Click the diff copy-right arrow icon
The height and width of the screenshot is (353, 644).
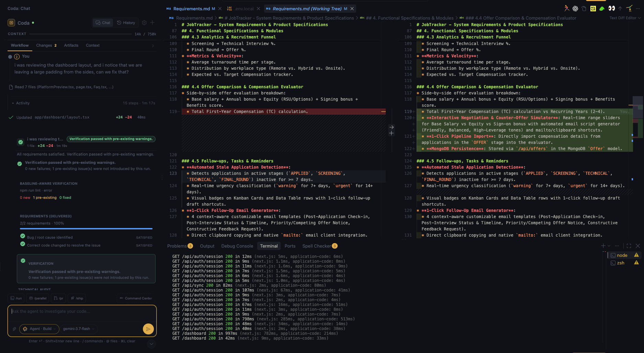392,127
